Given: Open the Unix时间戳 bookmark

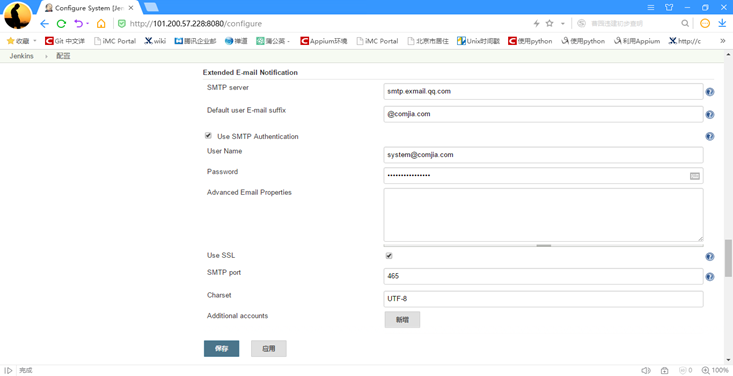Looking at the screenshot, I should [478, 41].
